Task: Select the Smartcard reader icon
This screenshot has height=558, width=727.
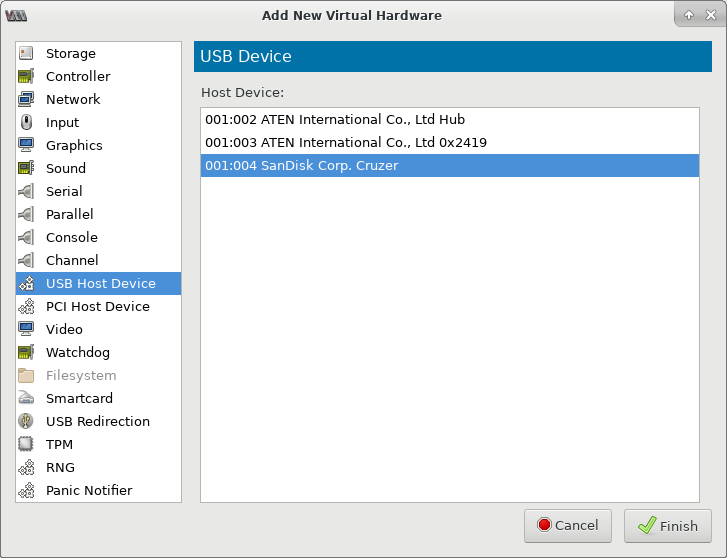Action: pyautogui.click(x=26, y=398)
